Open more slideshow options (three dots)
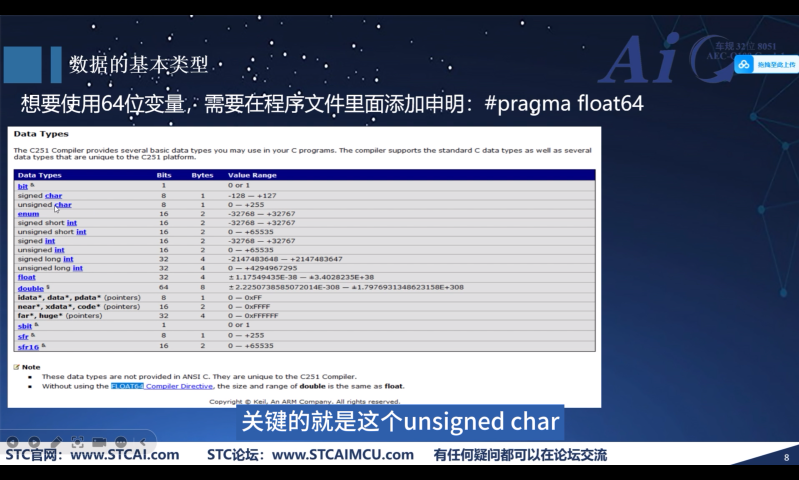The width and height of the screenshot is (799, 480). 121,442
